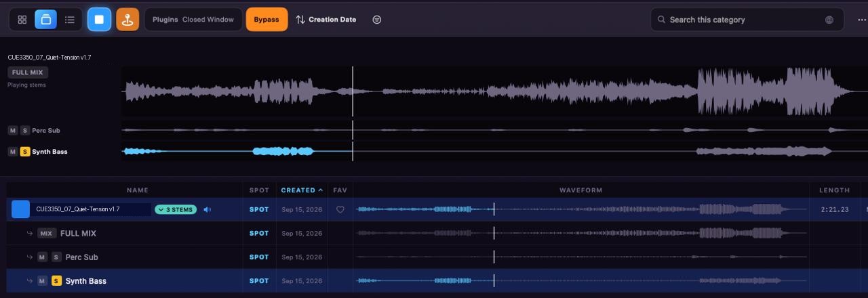Open the Plugins Closed Window selector
The width and height of the screenshot is (868, 298).
(193, 20)
